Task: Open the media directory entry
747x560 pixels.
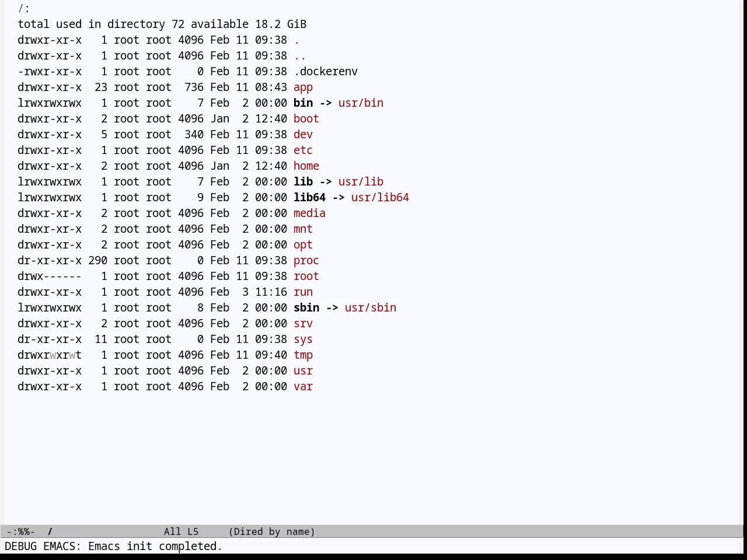Action: tap(309, 213)
